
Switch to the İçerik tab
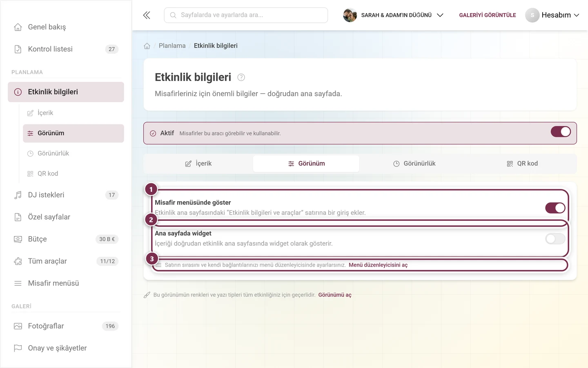[x=198, y=164]
